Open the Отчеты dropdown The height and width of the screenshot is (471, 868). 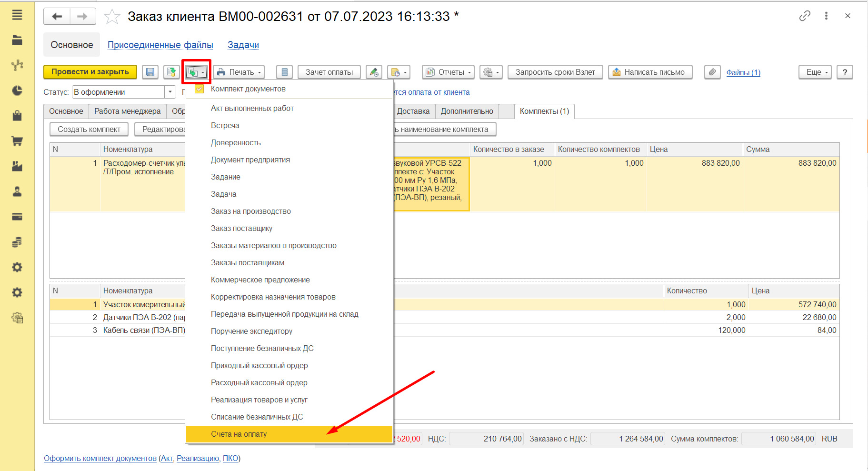click(448, 72)
